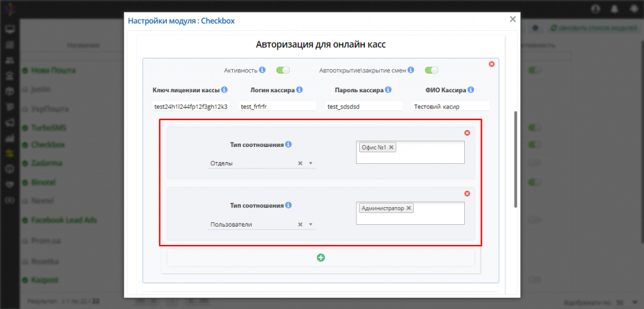Open Prom.ua module in list
The width and height of the screenshot is (644, 309).
coord(46,241)
